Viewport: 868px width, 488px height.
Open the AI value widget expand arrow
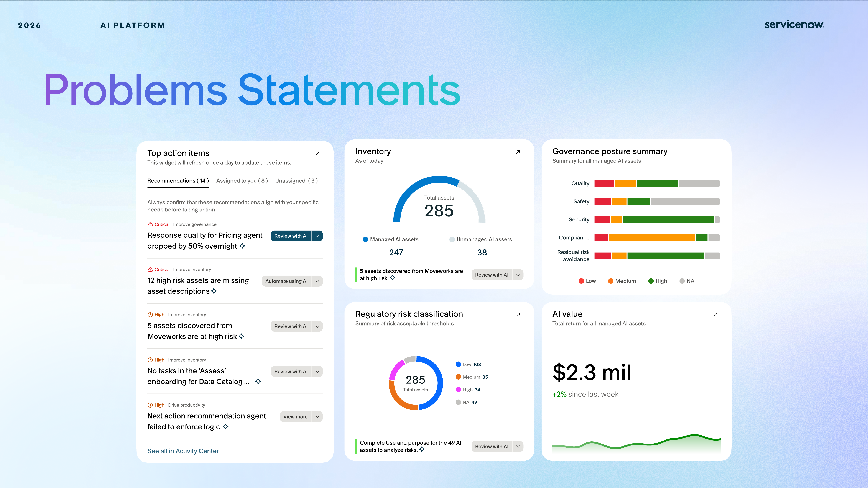[x=715, y=314]
